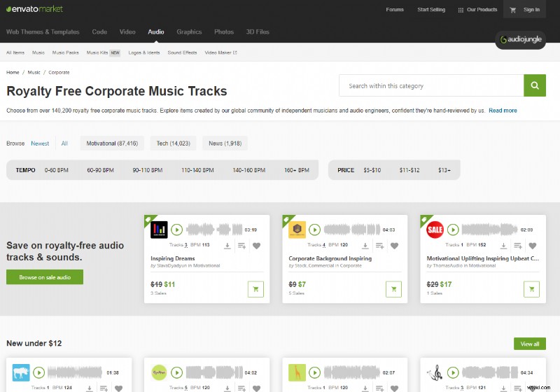Download preview of Motivational Uplifting track
560x392 pixels.
pyautogui.click(x=503, y=246)
